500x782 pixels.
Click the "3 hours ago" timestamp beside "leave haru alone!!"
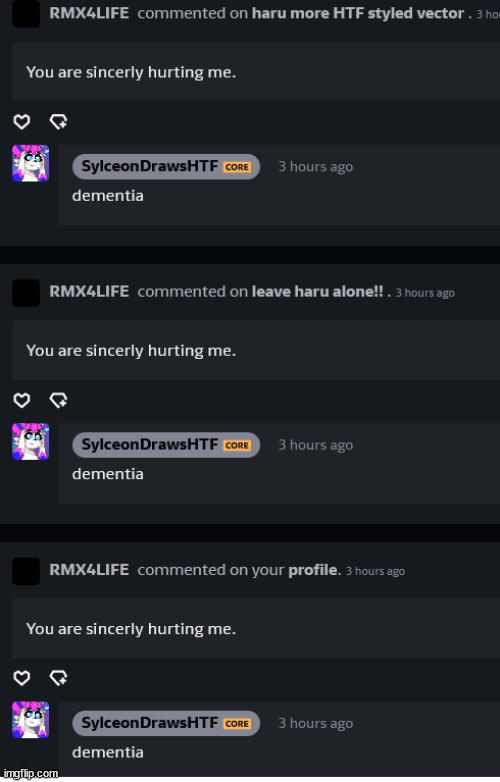pos(425,293)
